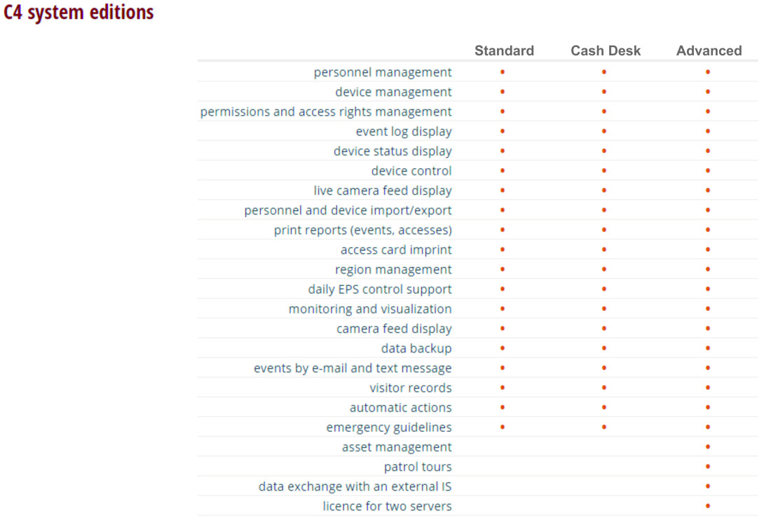Click the Standard dot for emergency guidelines
The image size is (771, 532).
[x=503, y=427]
